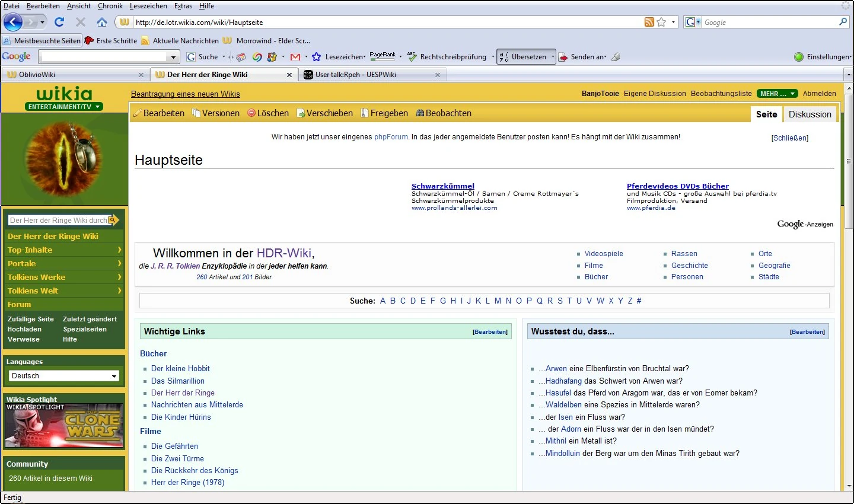
Task: Open the Diskussion page tab
Action: (x=810, y=114)
